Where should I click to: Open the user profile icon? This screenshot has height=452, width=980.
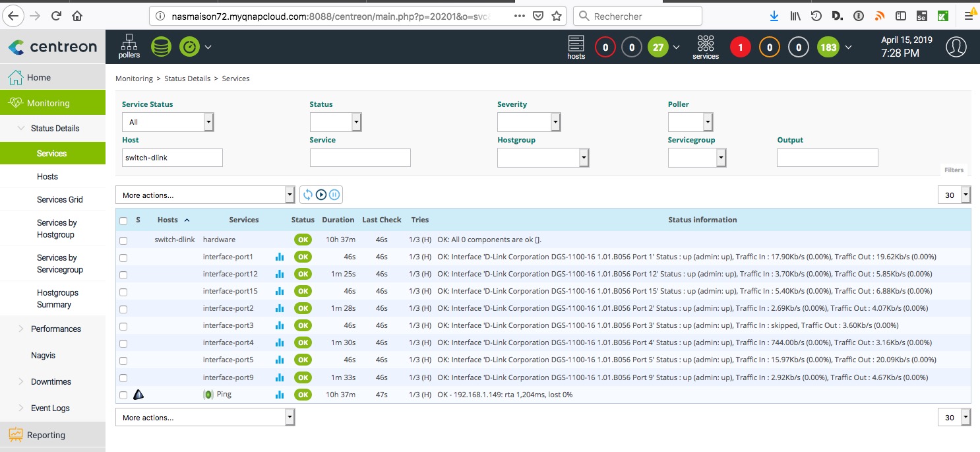(956, 47)
